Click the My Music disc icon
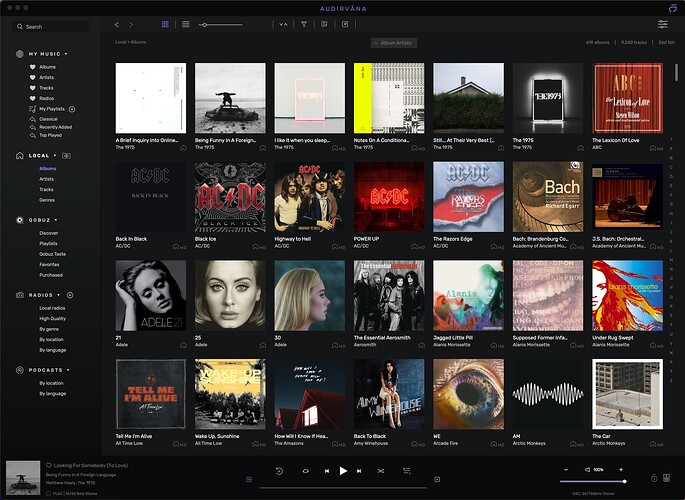Screen dimensions: 685x500 click(x=20, y=54)
